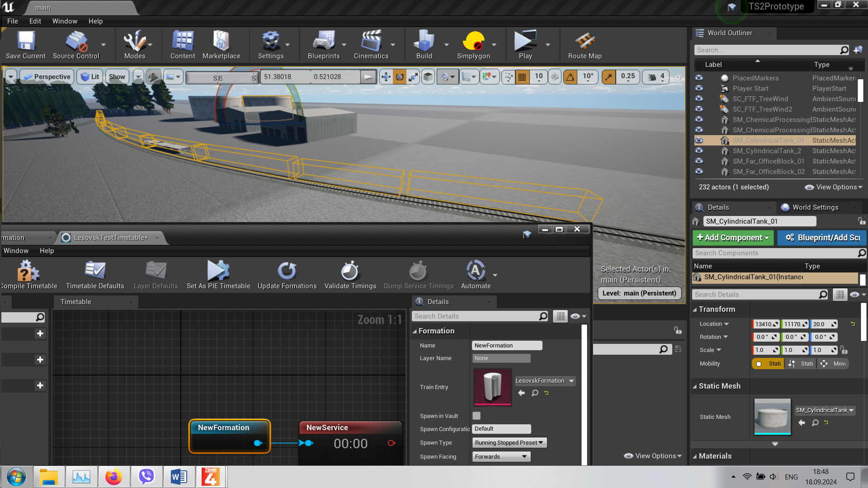Image resolution: width=868 pixels, height=488 pixels.
Task: Click LesovskFormation train entry thumbnail
Action: 493,387
